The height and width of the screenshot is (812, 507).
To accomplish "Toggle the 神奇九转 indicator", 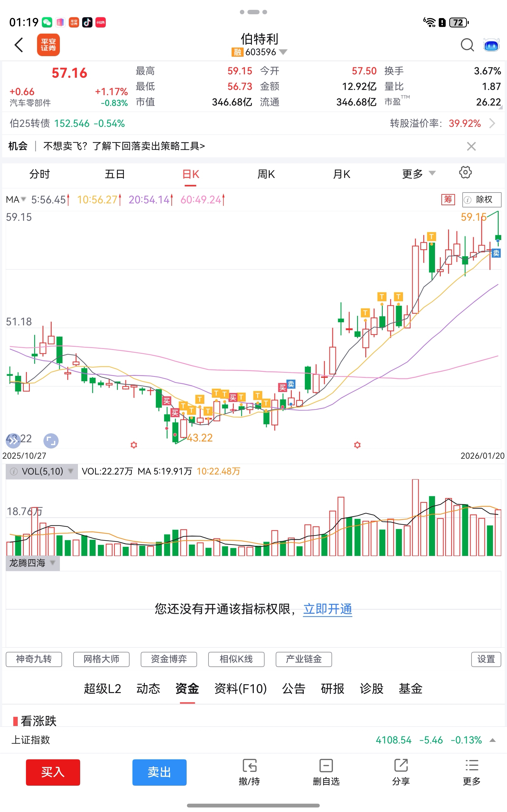I will (34, 659).
